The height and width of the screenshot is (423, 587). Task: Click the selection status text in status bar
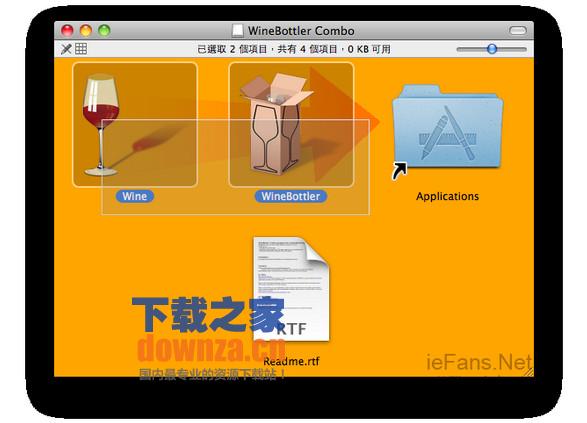pyautogui.click(x=294, y=49)
